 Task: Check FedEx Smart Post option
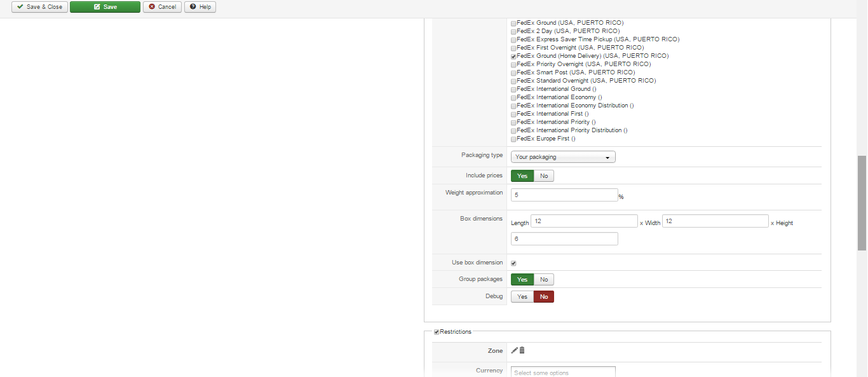click(x=513, y=72)
